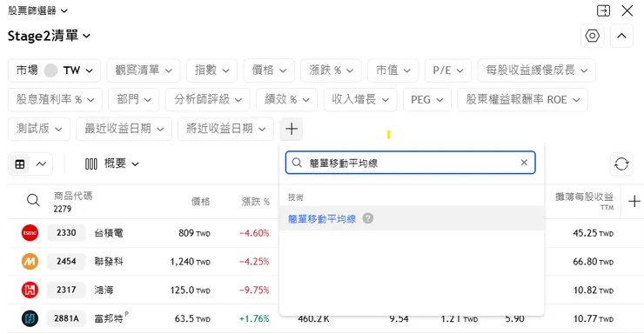Click stock name 聯發科
The image size is (644, 334).
tap(109, 262)
